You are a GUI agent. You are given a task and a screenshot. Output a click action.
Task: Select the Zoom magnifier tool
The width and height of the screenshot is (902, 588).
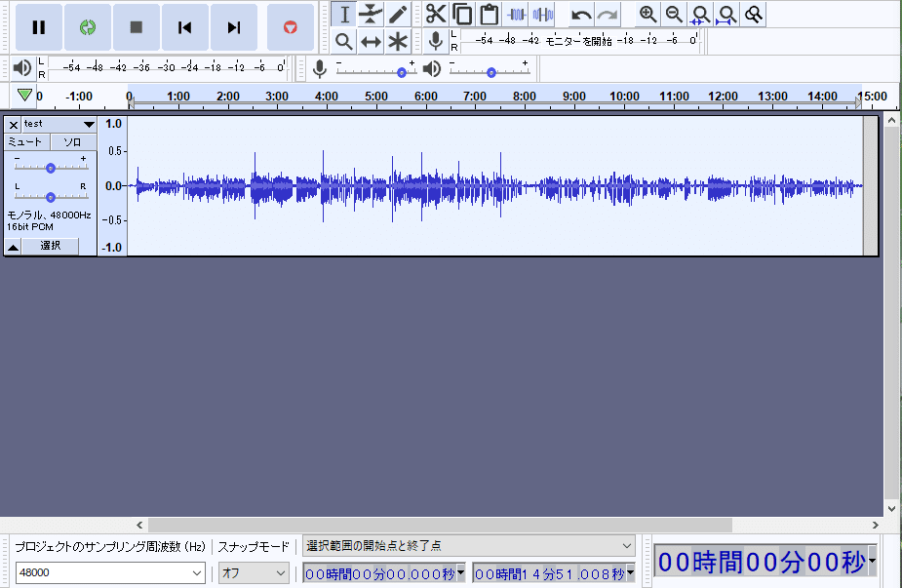[344, 41]
